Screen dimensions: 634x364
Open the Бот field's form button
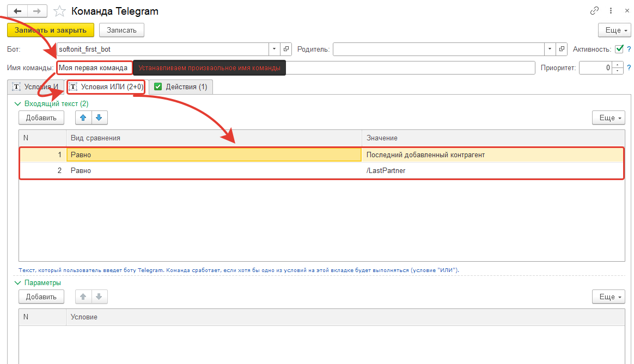click(287, 49)
